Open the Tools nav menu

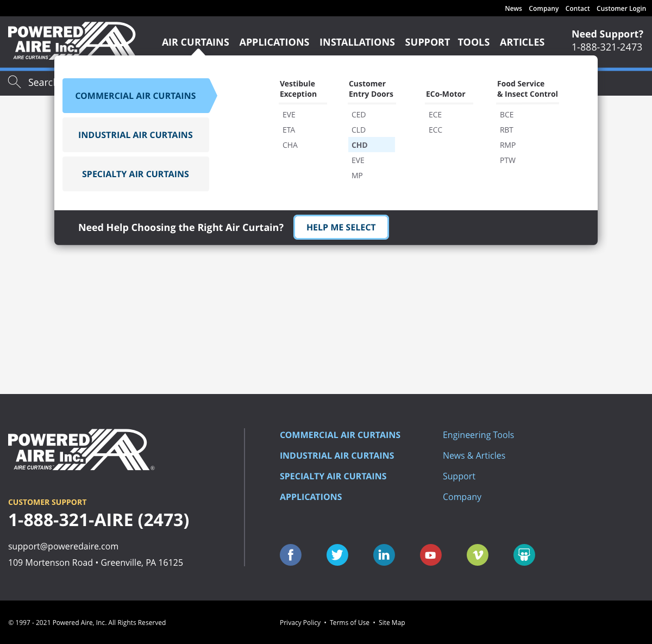coord(474,42)
